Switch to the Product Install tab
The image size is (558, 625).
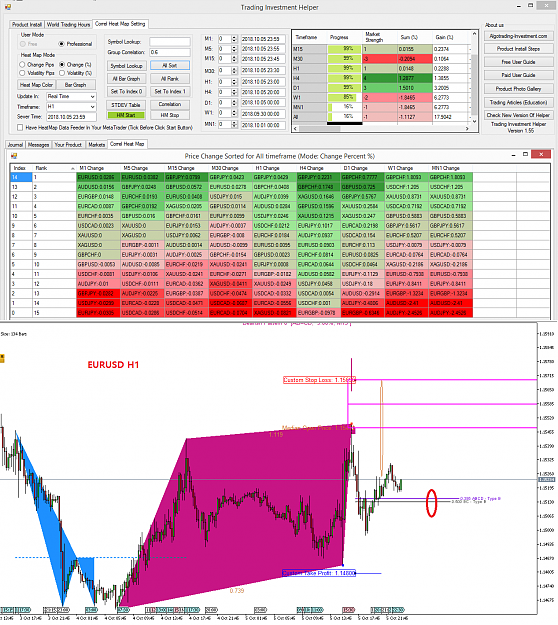(x=27, y=25)
